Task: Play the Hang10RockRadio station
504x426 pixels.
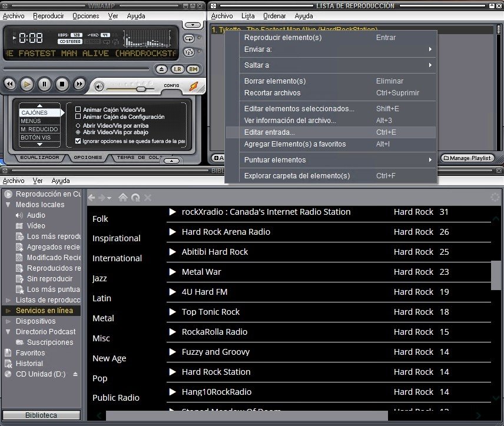Action: (x=173, y=392)
